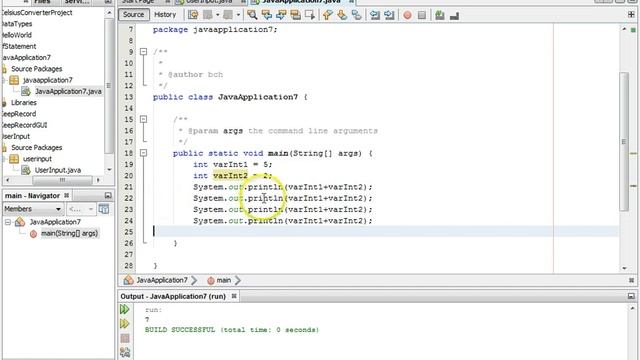
Task: Collapse the main method fold at line 18
Action: click(x=143, y=153)
